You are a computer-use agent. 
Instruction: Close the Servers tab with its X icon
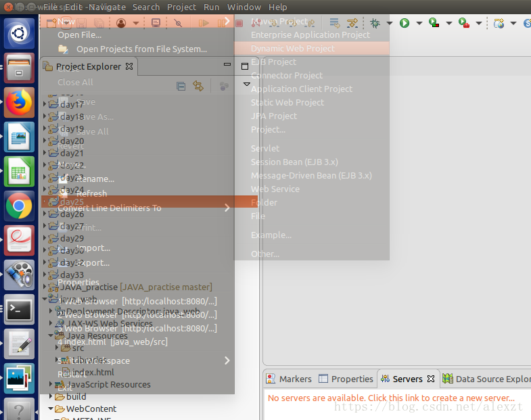tap(431, 379)
